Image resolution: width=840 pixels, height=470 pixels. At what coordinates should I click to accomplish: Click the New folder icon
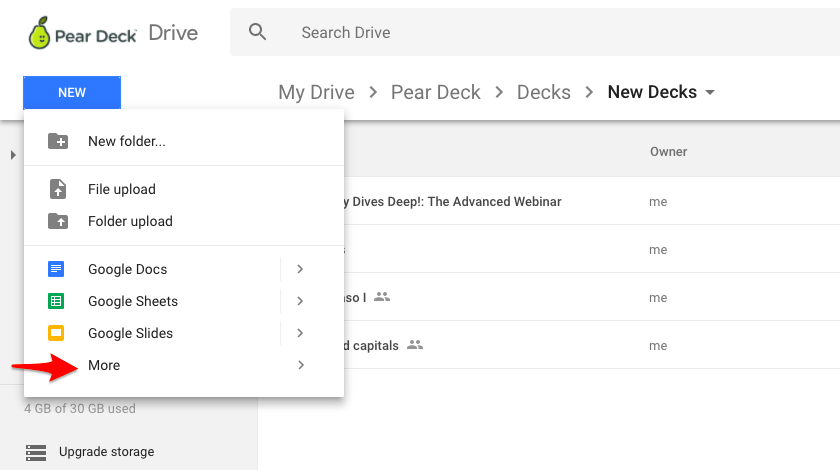pyautogui.click(x=58, y=141)
